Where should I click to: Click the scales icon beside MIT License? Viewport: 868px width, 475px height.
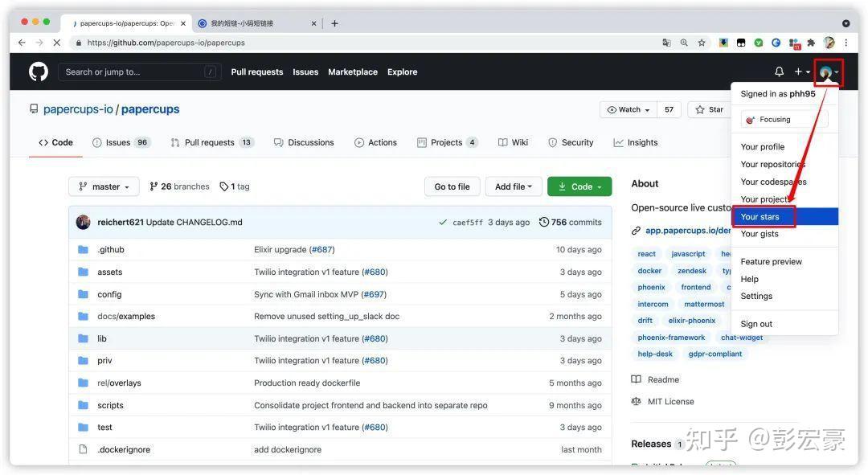pos(636,401)
